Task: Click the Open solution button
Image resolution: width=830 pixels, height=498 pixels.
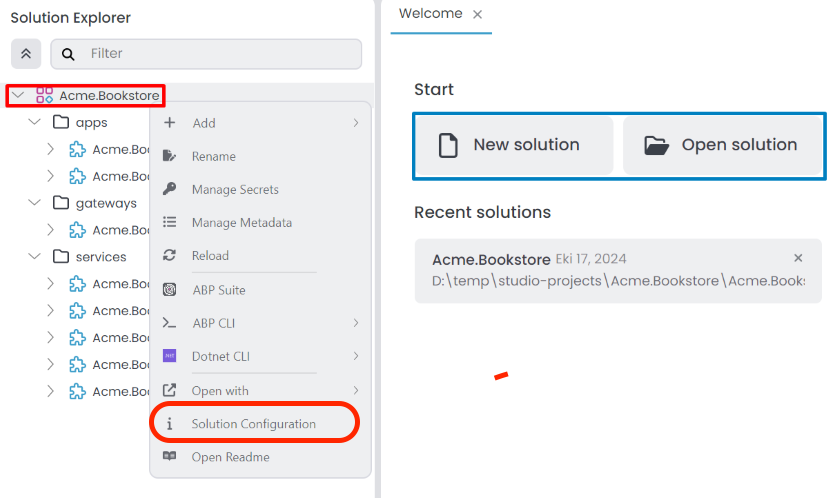Action: tap(724, 146)
